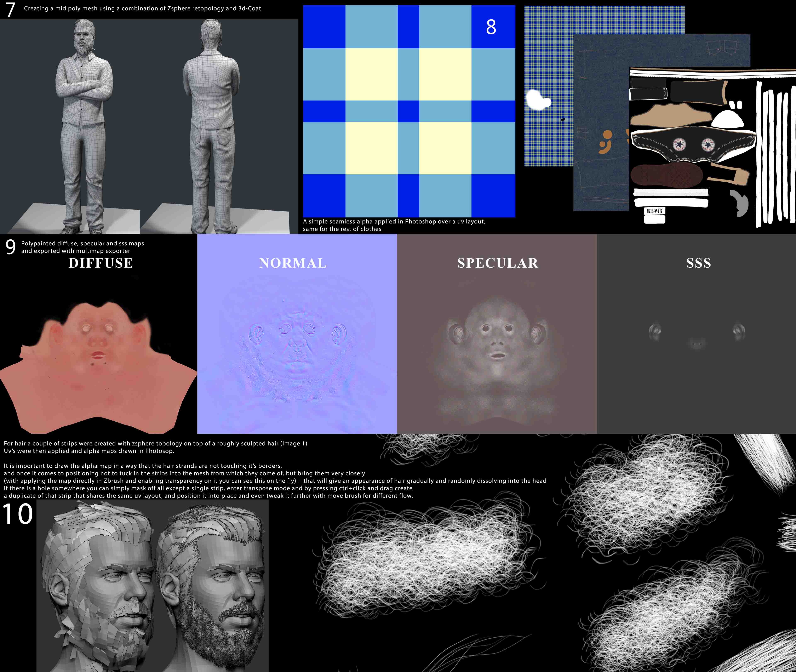
Task: Click the NORMAL map heading
Action: (x=293, y=263)
